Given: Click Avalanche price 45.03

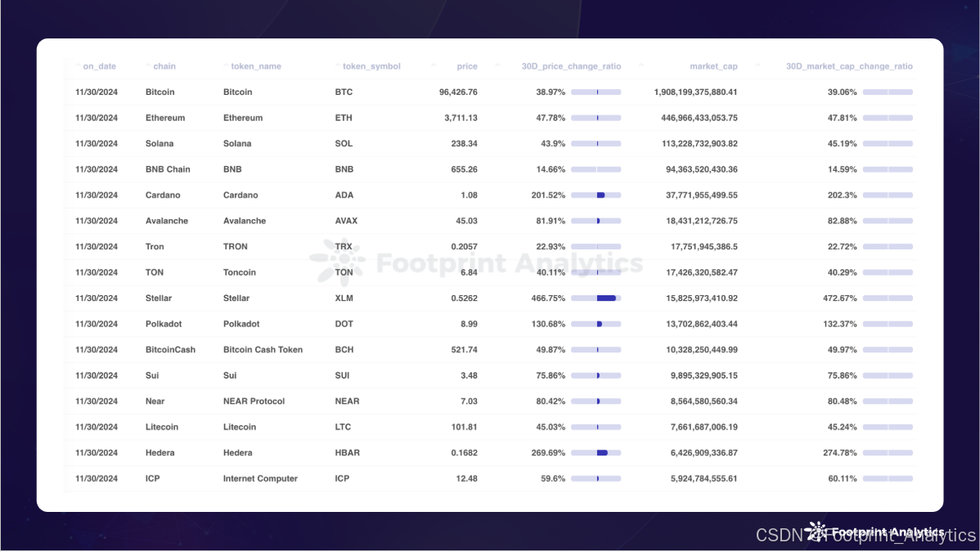Looking at the screenshot, I should 466,221.
